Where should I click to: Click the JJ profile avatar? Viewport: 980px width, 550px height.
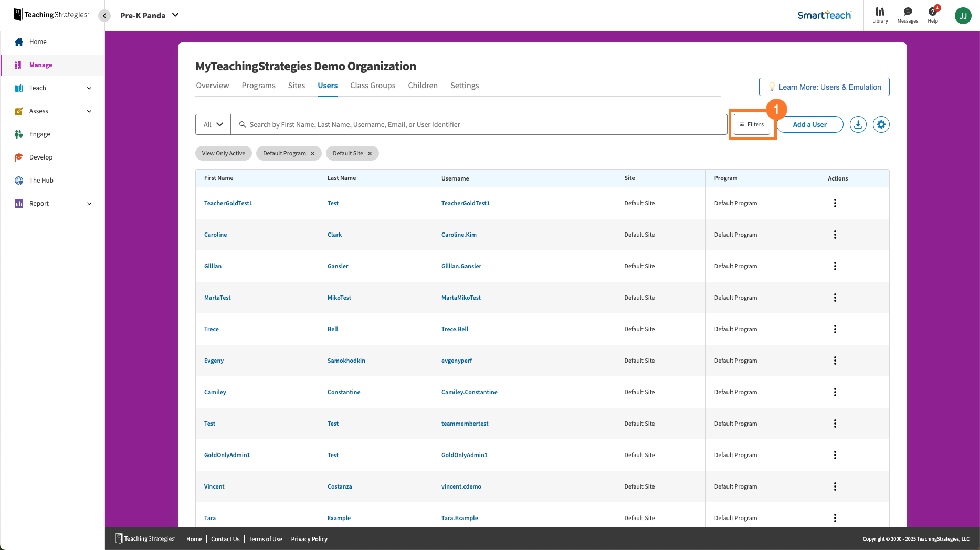963,15
